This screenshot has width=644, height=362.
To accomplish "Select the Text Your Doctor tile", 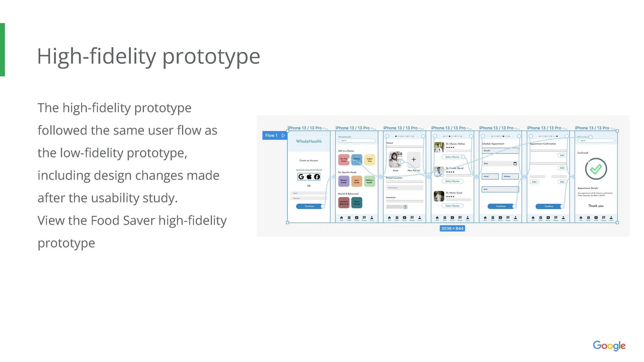I will coord(344,160).
